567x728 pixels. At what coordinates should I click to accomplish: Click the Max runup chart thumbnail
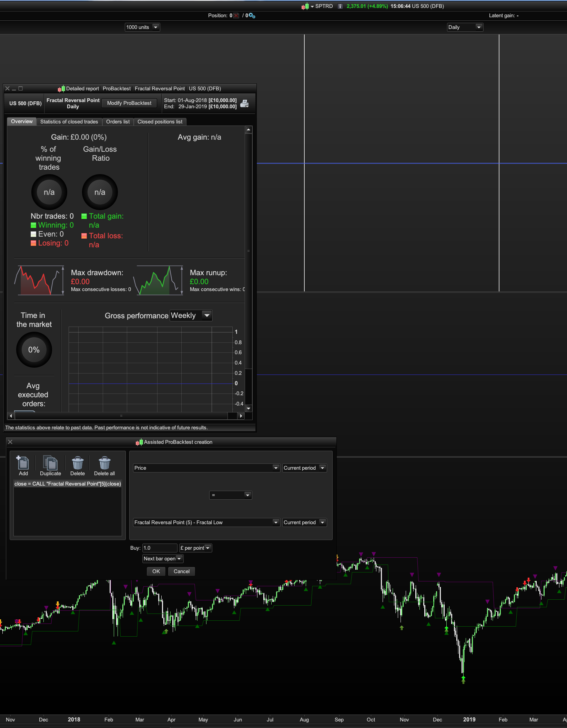coord(159,280)
